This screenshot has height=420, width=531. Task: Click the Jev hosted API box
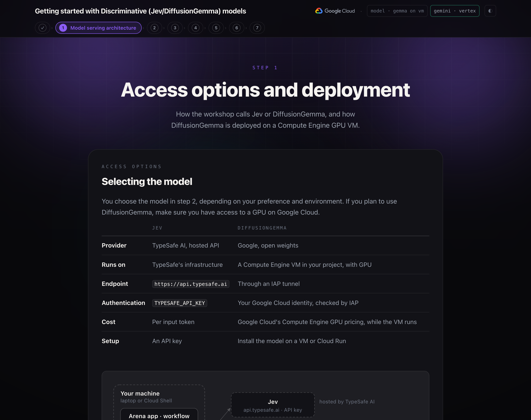[x=273, y=405]
